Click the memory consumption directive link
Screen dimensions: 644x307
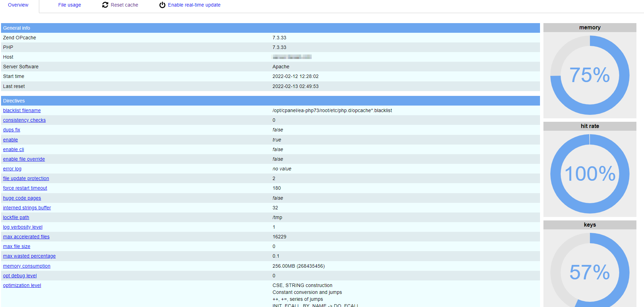(27, 266)
